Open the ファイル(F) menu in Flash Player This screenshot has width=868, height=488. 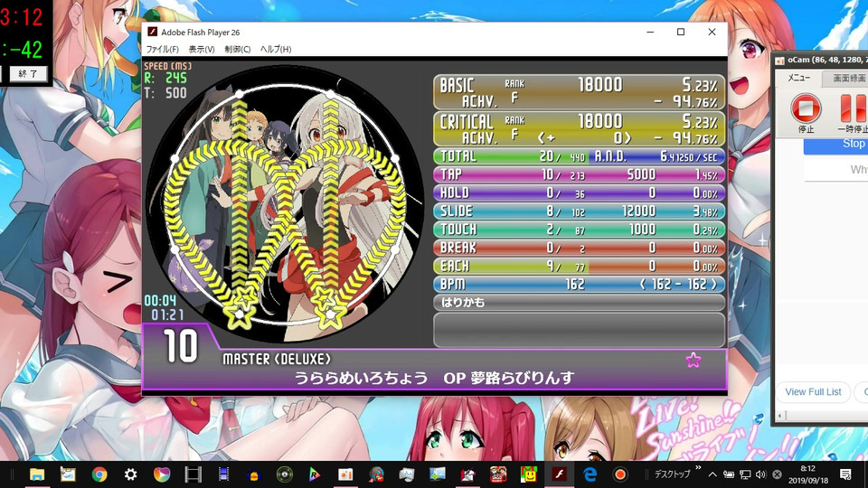pos(162,49)
